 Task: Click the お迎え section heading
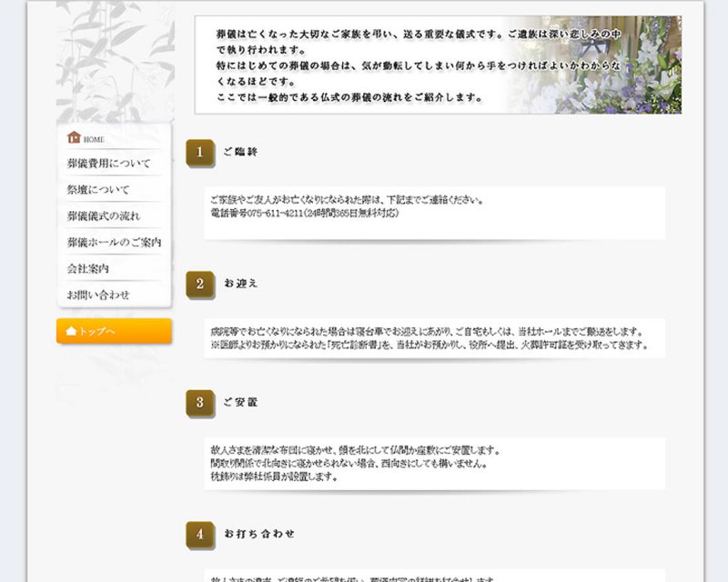tap(241, 284)
